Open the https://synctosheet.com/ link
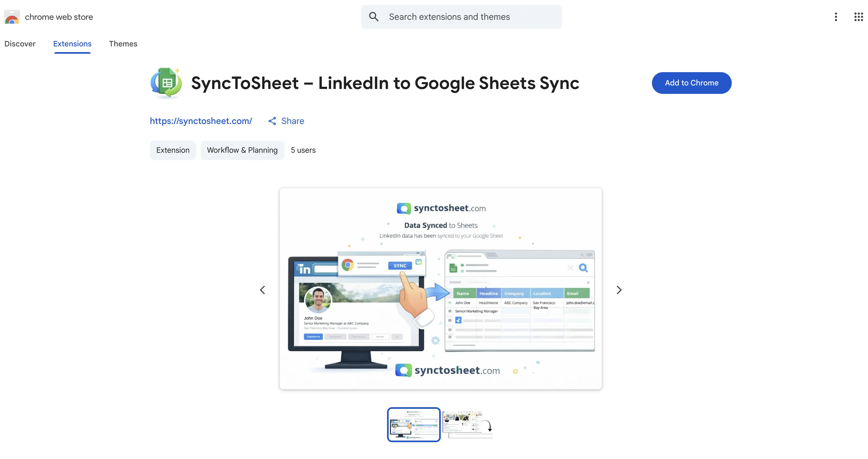Viewport: 868px width, 459px height. pyautogui.click(x=201, y=120)
